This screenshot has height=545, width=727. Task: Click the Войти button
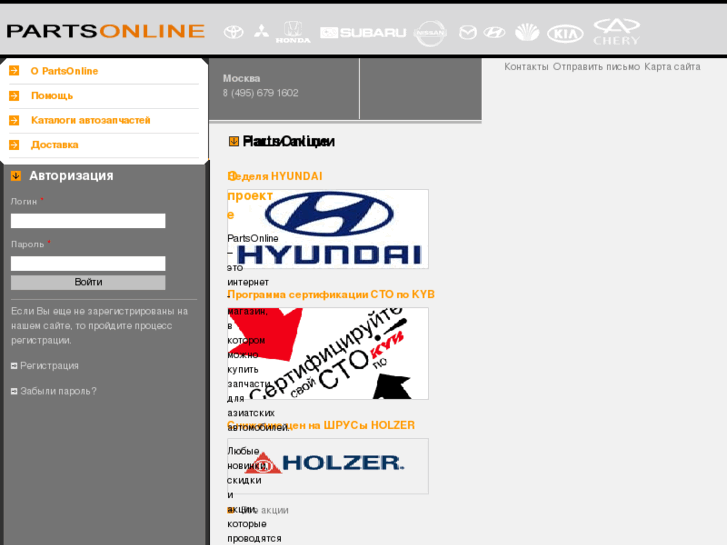coord(88,282)
